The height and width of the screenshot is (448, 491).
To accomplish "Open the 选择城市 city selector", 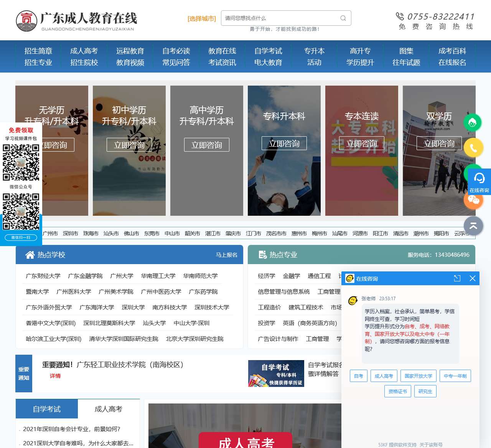I will click(201, 18).
